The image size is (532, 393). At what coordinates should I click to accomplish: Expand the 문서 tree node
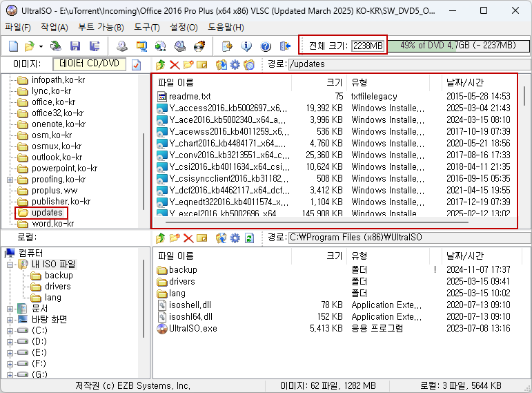pyautogui.click(x=10, y=309)
